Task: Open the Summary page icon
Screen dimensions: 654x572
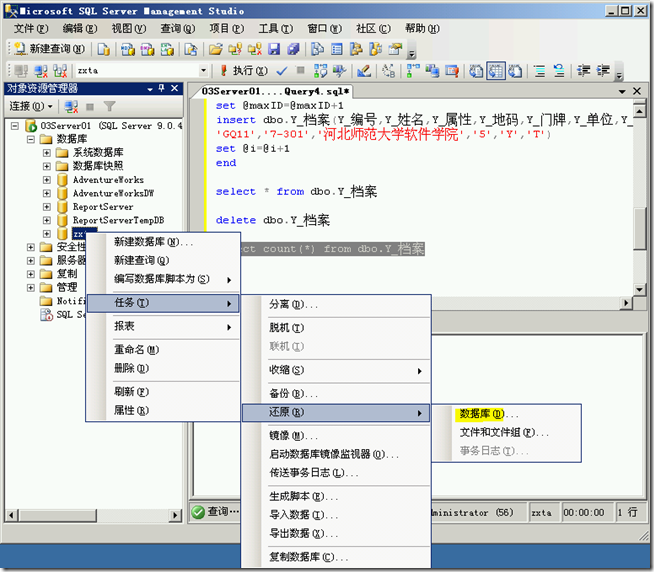Action: (x=337, y=49)
